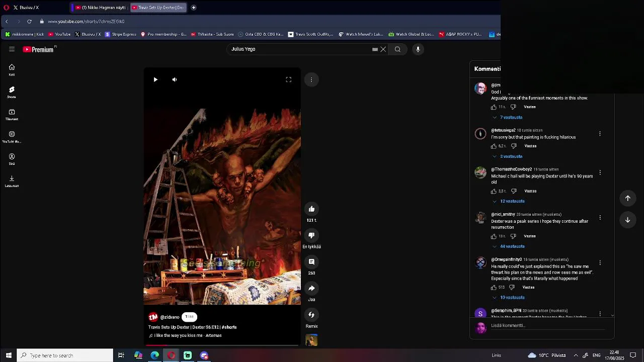The height and width of the screenshot is (362, 644).
Task: Open Lataukset downloads in the sidebar
Action: (x=12, y=181)
